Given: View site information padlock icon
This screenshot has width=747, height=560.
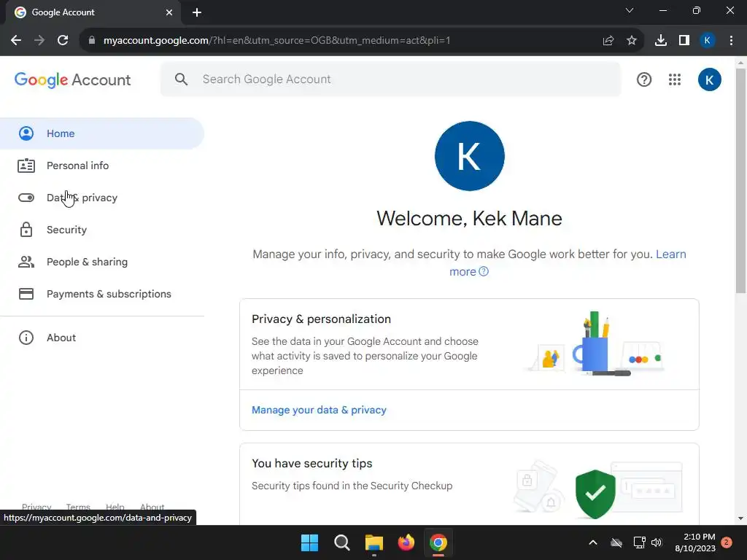Looking at the screenshot, I should coord(92,41).
